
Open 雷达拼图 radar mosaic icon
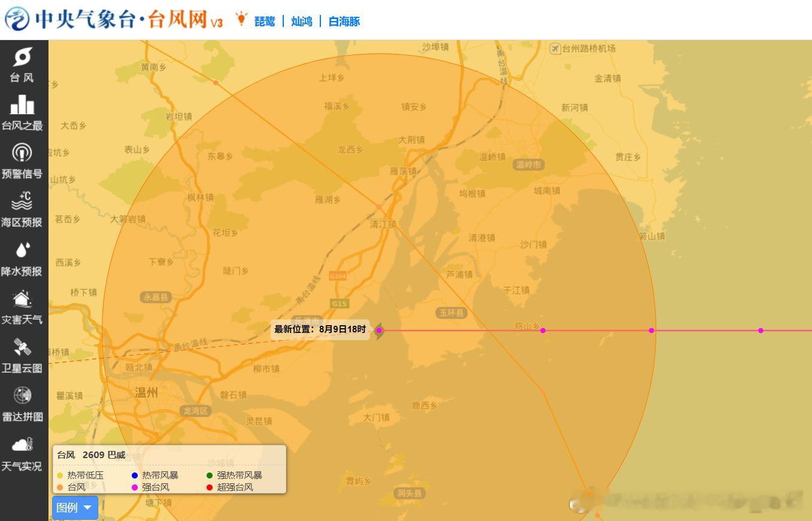point(22,395)
